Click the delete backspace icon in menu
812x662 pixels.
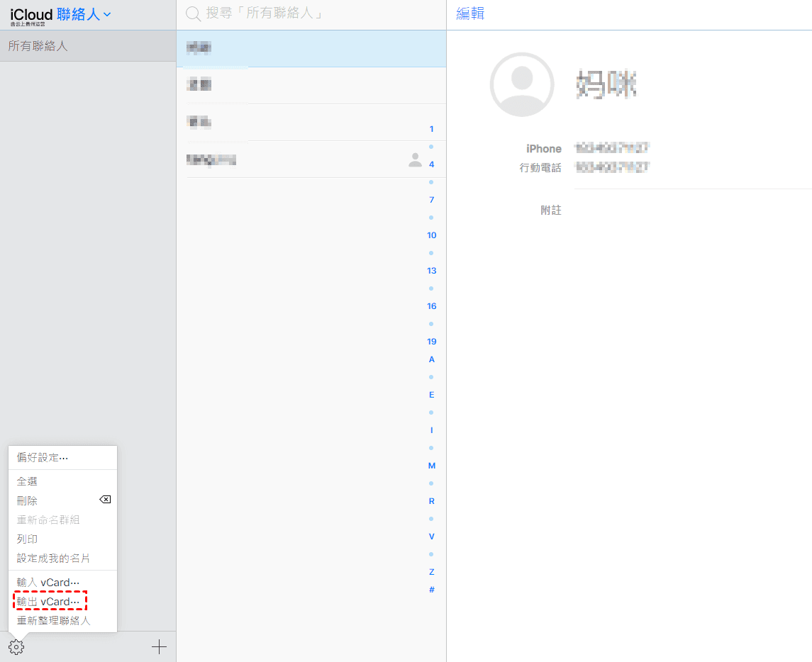[x=104, y=500]
